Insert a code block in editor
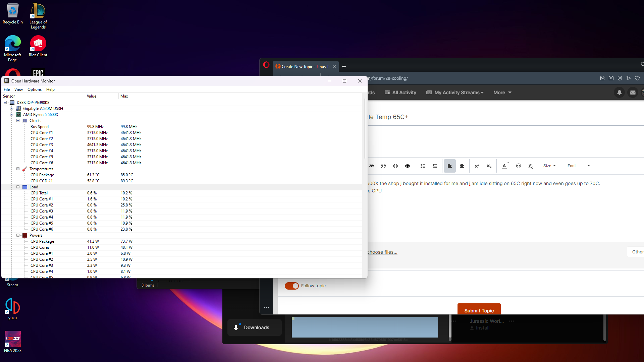Image resolution: width=644 pixels, height=362 pixels. [x=395, y=166]
